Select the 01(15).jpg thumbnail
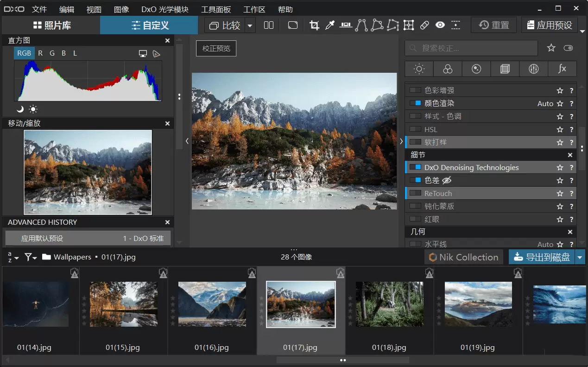588x367 pixels. click(x=123, y=304)
